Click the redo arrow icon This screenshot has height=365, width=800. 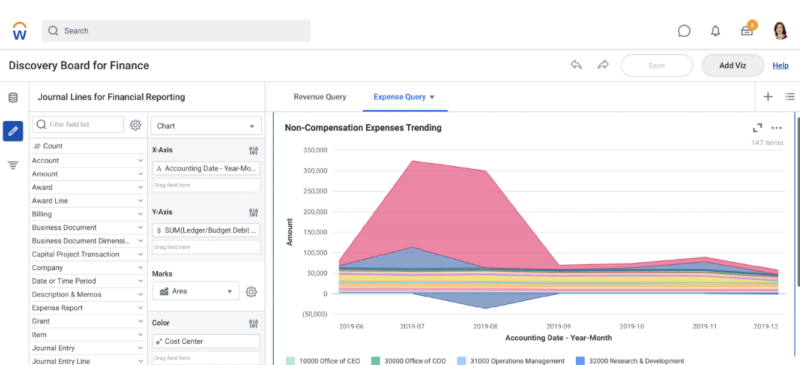603,65
